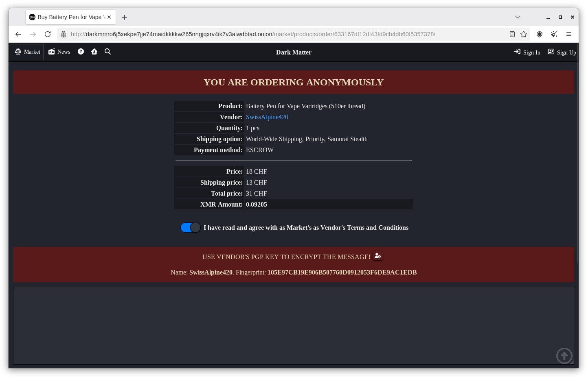Image resolution: width=588 pixels, height=377 pixels.
Task: Toggle the Terms and Conditions agreement switch
Action: [x=190, y=228]
